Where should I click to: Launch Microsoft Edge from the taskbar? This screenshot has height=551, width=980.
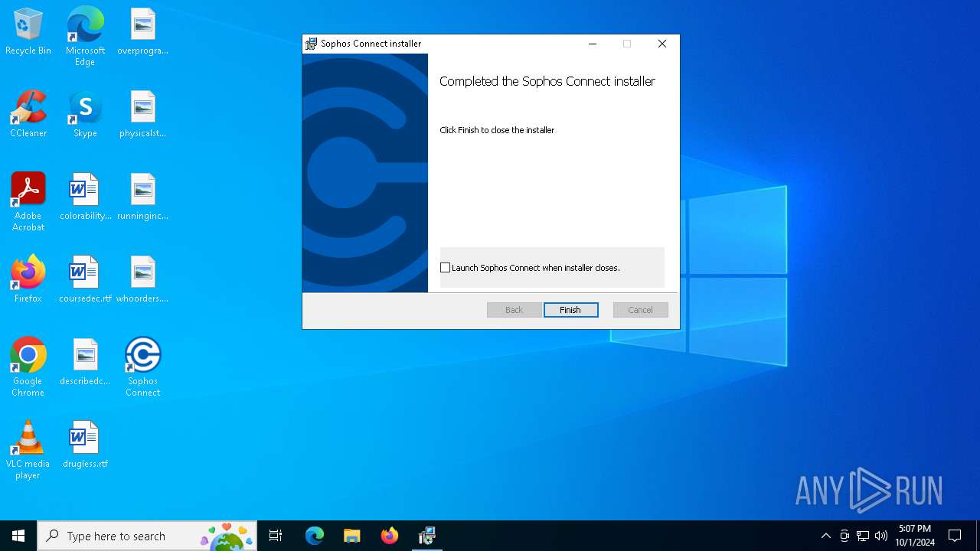pos(315,536)
